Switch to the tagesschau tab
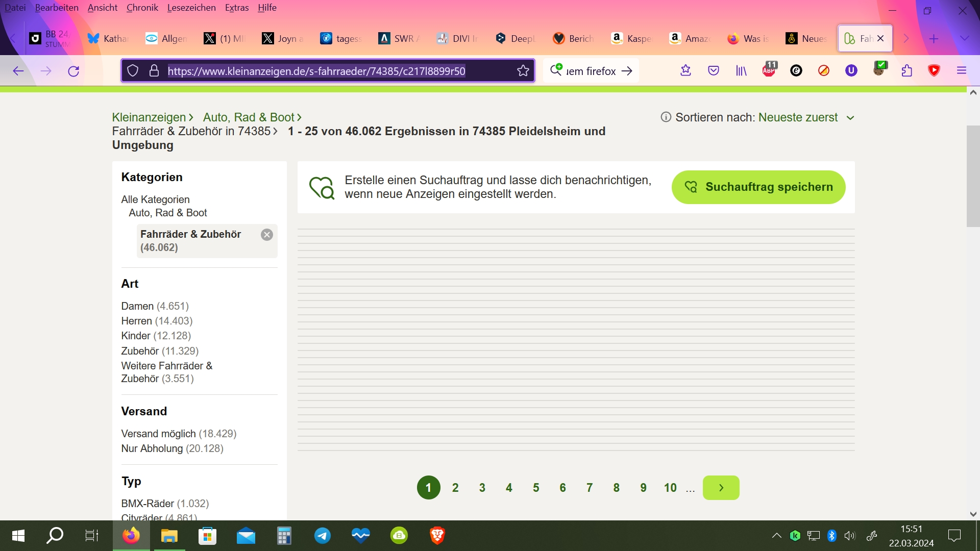Viewport: 980px width, 551px height. click(341, 38)
